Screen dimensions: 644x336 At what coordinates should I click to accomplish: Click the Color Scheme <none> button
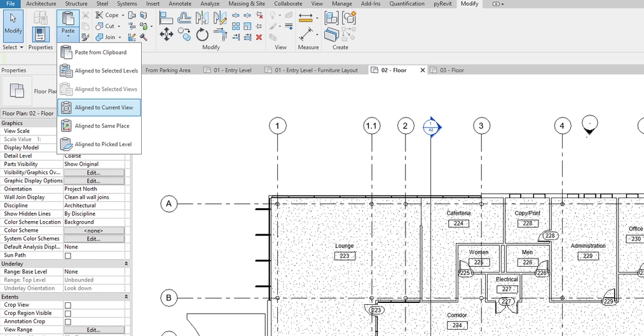(x=94, y=231)
